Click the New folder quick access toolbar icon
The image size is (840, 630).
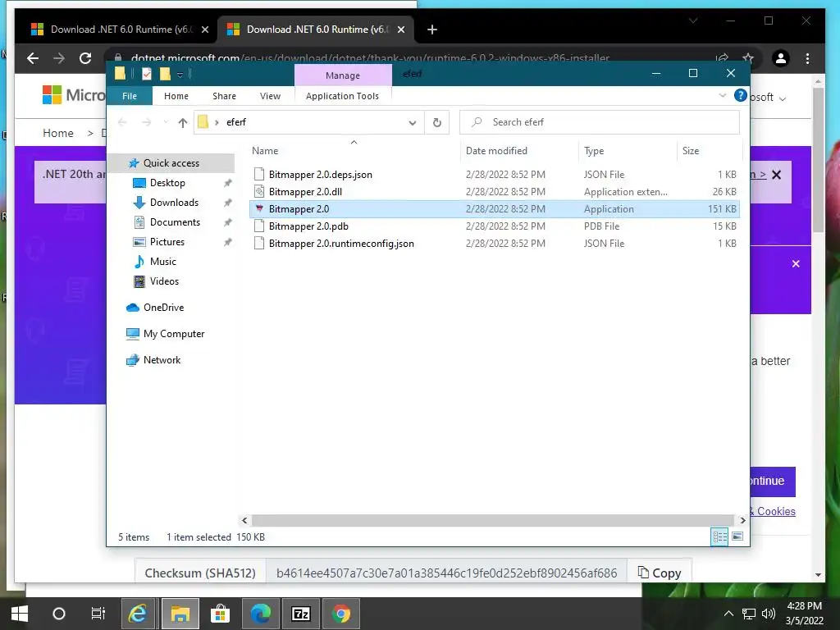point(165,74)
